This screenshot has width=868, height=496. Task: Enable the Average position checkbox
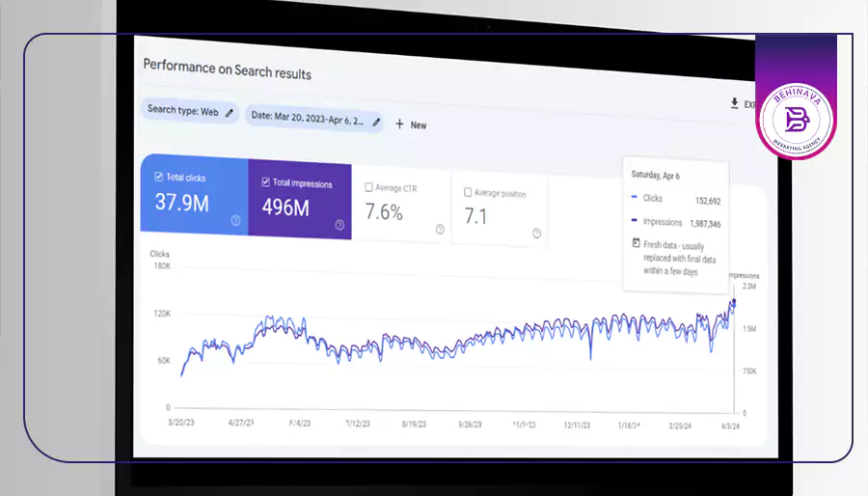point(469,192)
